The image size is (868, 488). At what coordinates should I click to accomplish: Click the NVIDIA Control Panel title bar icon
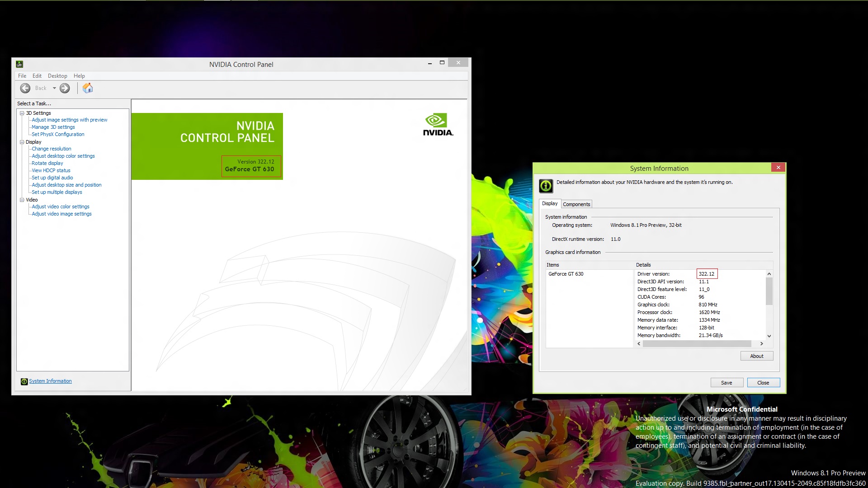pos(19,64)
